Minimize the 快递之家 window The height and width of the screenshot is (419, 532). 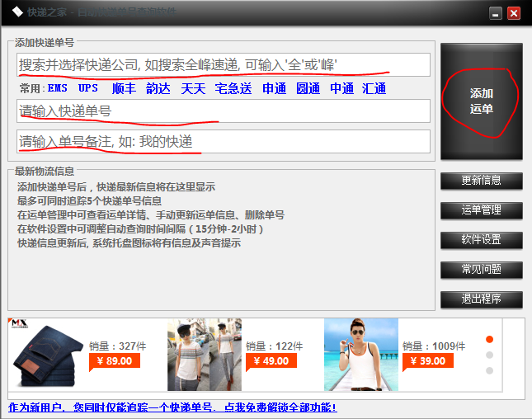click(x=496, y=13)
